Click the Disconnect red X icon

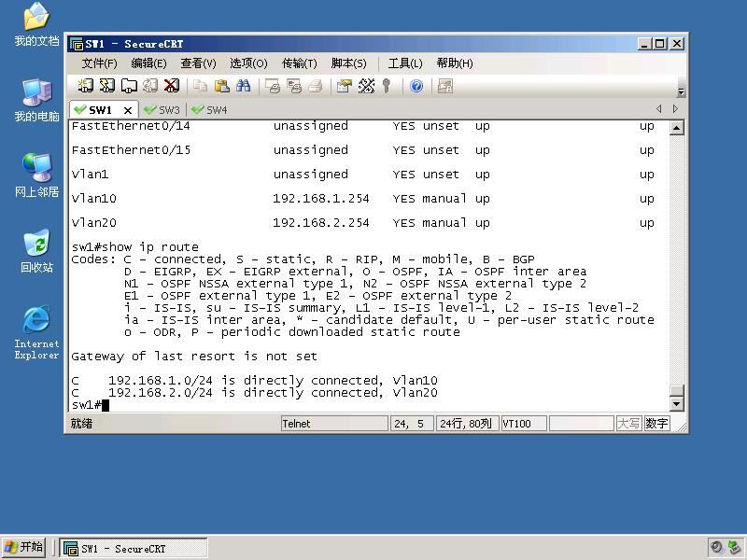172,86
